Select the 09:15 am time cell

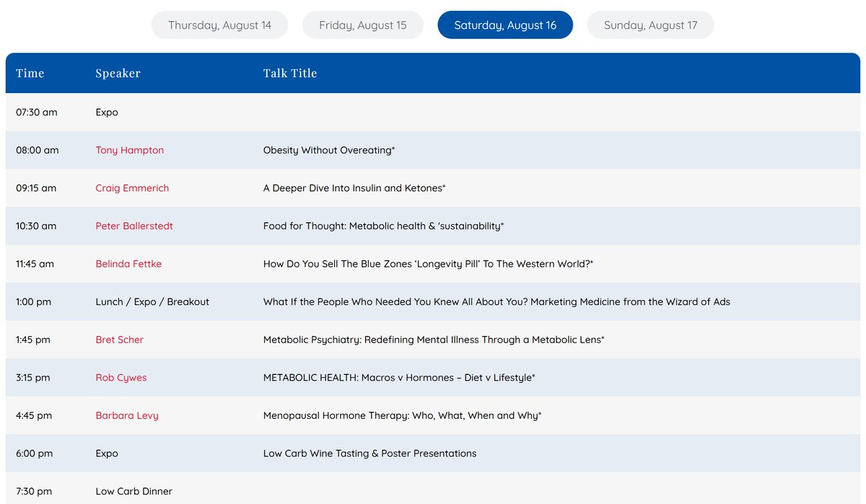coord(36,188)
